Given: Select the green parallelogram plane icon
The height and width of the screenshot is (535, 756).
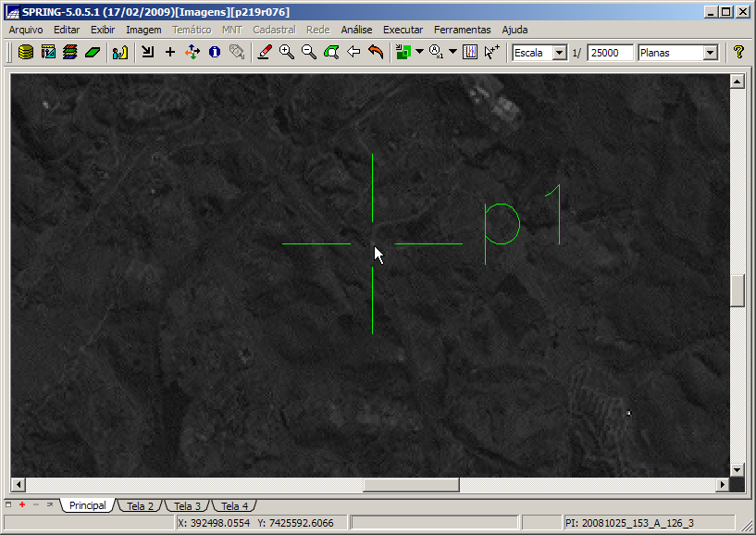Looking at the screenshot, I should 92,53.
